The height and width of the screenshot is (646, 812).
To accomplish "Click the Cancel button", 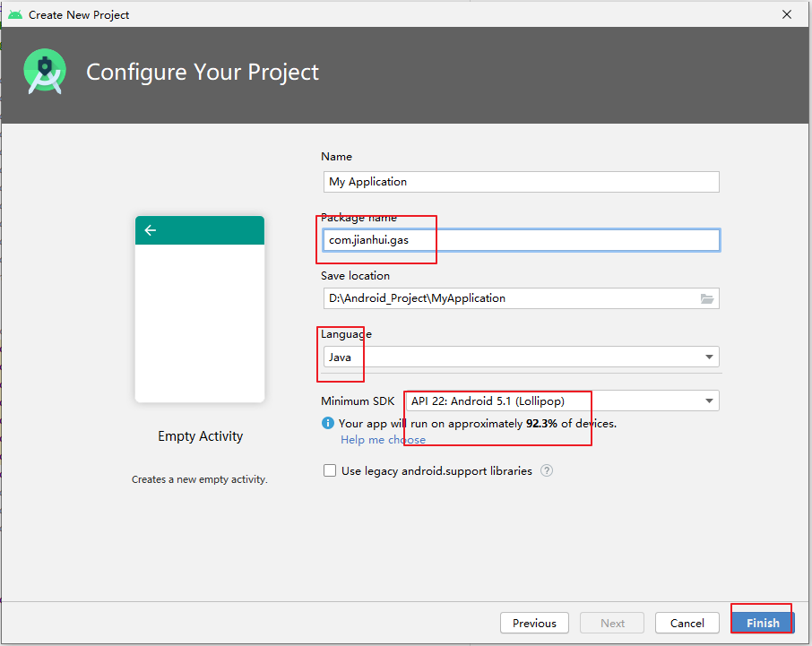I will 687,623.
